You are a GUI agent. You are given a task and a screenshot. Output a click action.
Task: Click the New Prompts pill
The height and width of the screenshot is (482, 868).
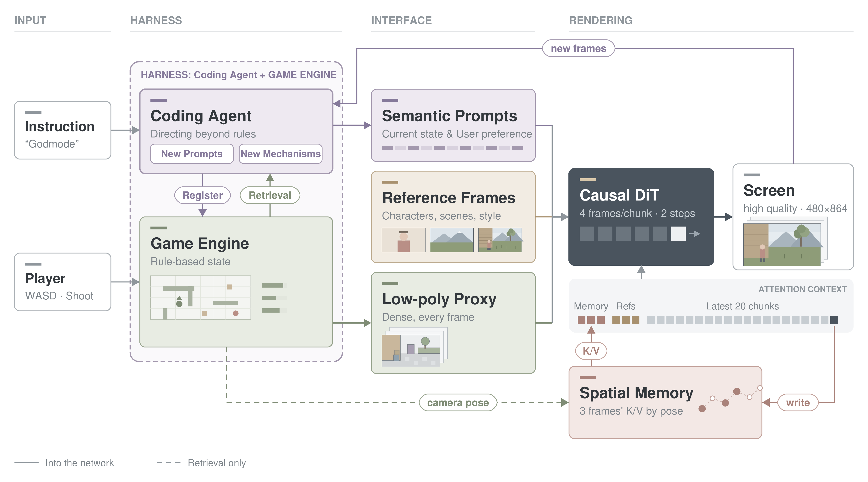192,154
